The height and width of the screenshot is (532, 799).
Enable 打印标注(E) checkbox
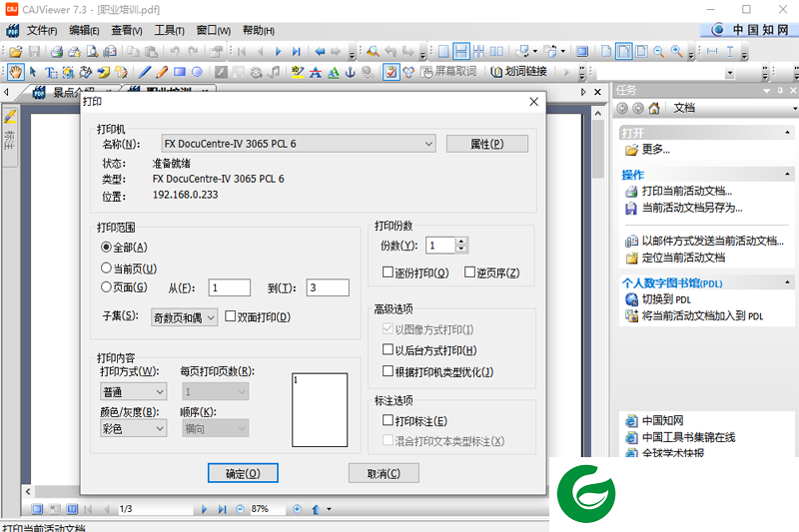point(388,420)
